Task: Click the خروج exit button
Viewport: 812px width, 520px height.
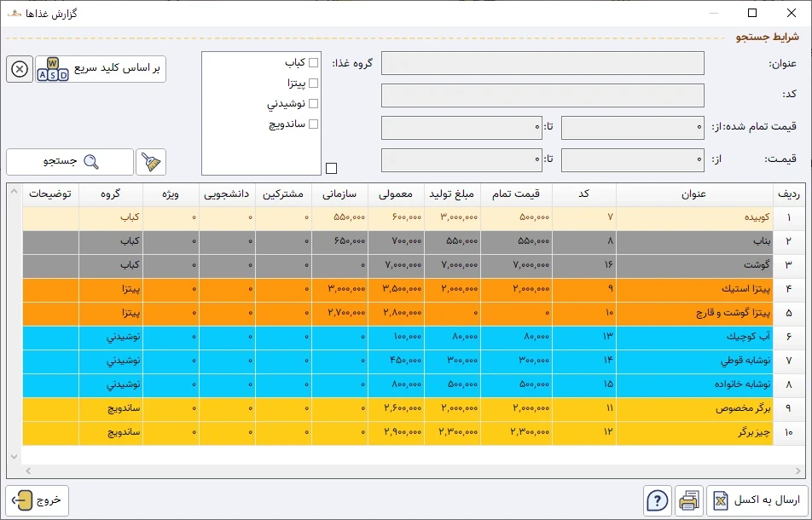Action: pos(38,500)
